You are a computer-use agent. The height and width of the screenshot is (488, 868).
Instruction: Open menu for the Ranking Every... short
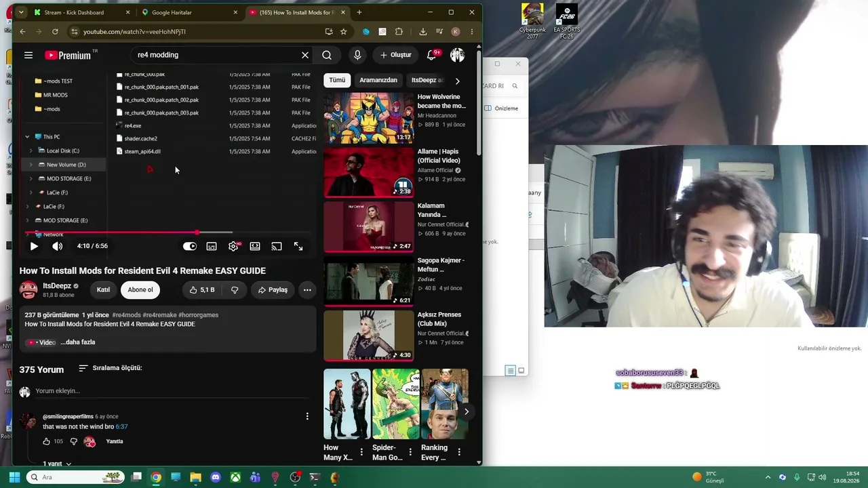coord(459,451)
